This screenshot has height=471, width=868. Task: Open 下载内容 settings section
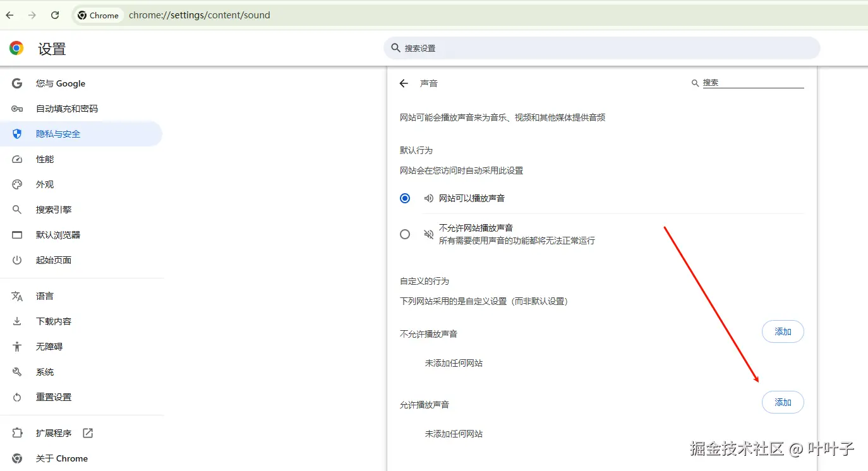[x=81, y=321]
